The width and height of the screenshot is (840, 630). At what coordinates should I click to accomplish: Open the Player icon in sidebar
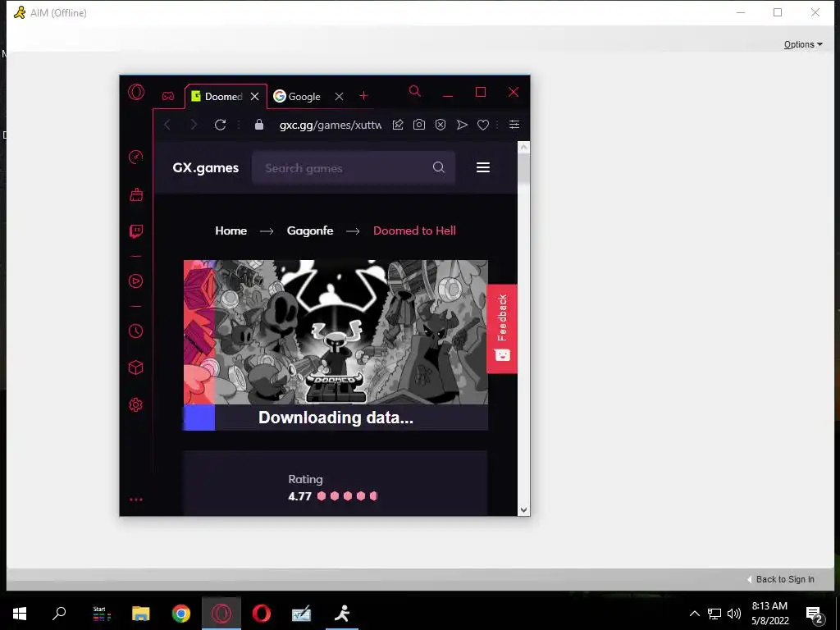click(136, 281)
